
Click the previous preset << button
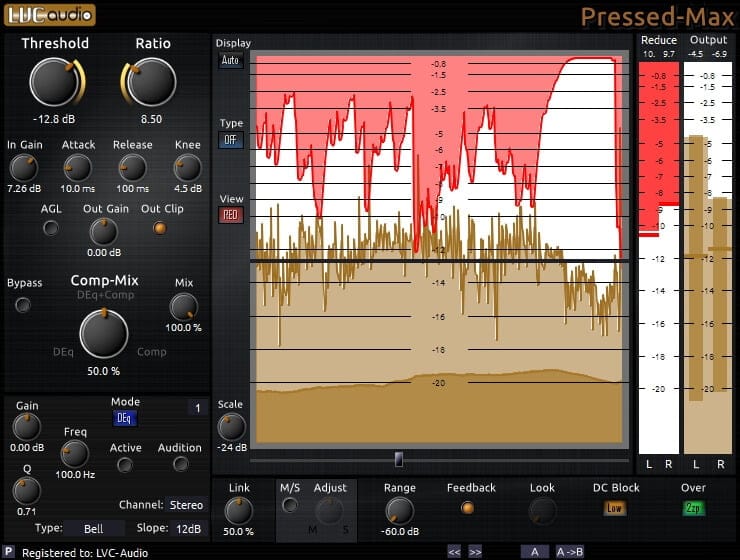(x=454, y=552)
